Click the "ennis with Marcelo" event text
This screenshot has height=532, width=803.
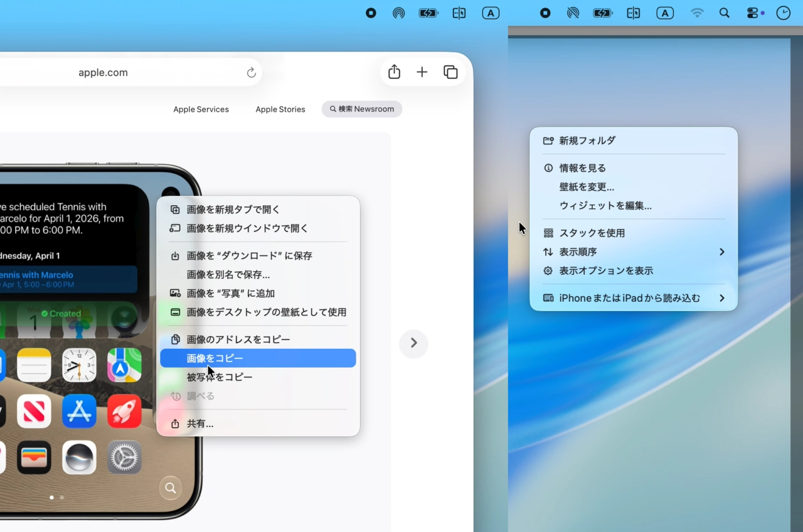click(36, 275)
